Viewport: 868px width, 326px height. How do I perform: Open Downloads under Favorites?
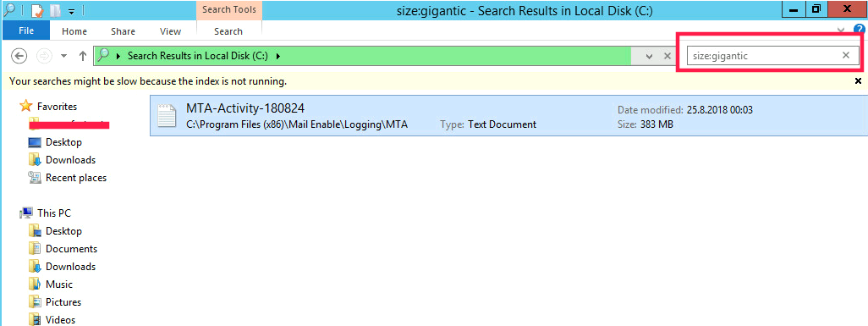(x=70, y=160)
